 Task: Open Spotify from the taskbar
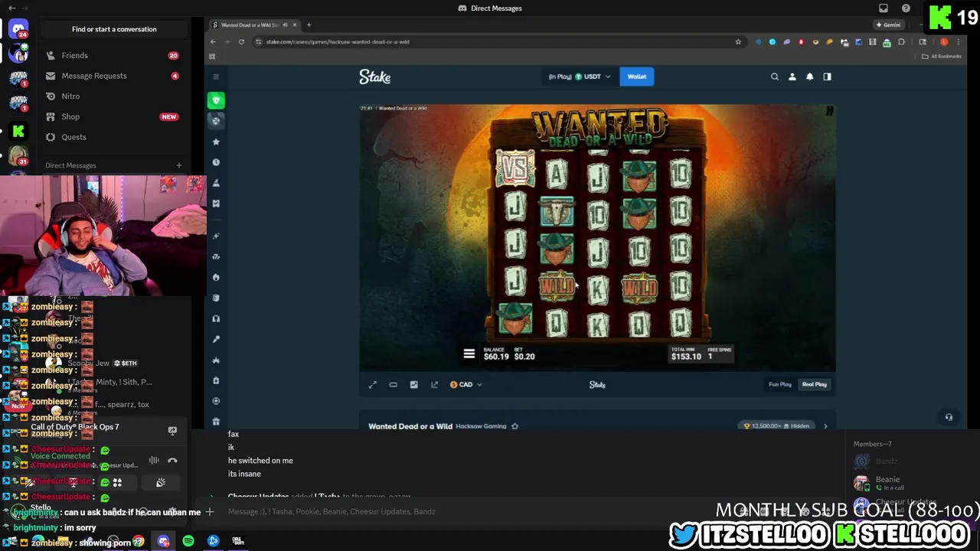pos(188,541)
